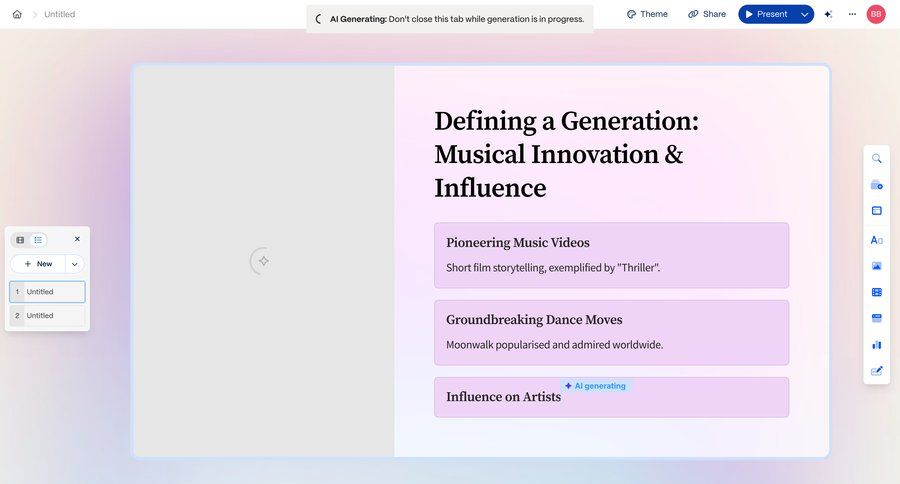Click the video and film media icon
The height and width of the screenshot is (484, 900).
[x=876, y=292]
